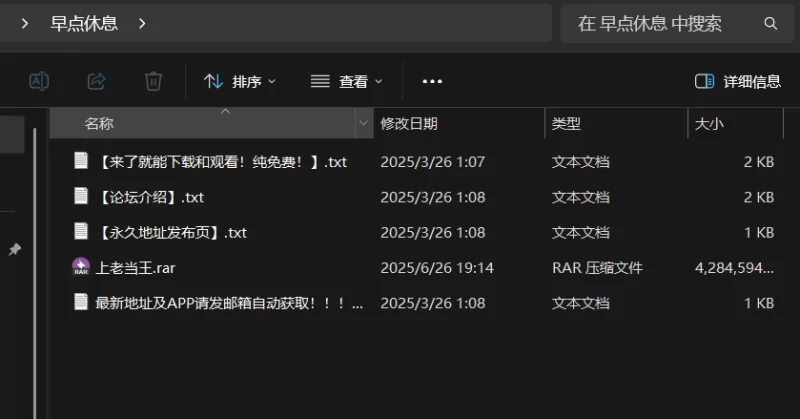Image resolution: width=800 pixels, height=419 pixels.
Task: Click the 在 早点休息 中搜索 search field
Action: click(x=677, y=23)
